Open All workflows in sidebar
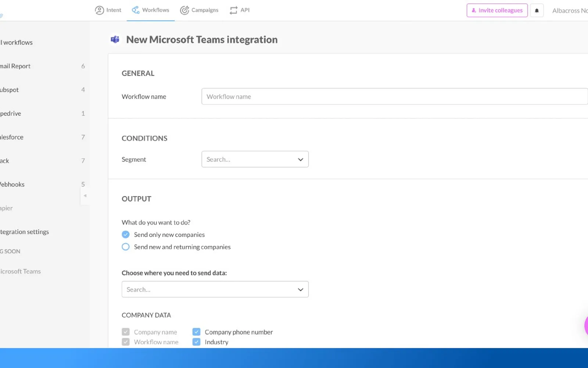Viewport: 588px width, 368px height. pyautogui.click(x=17, y=42)
